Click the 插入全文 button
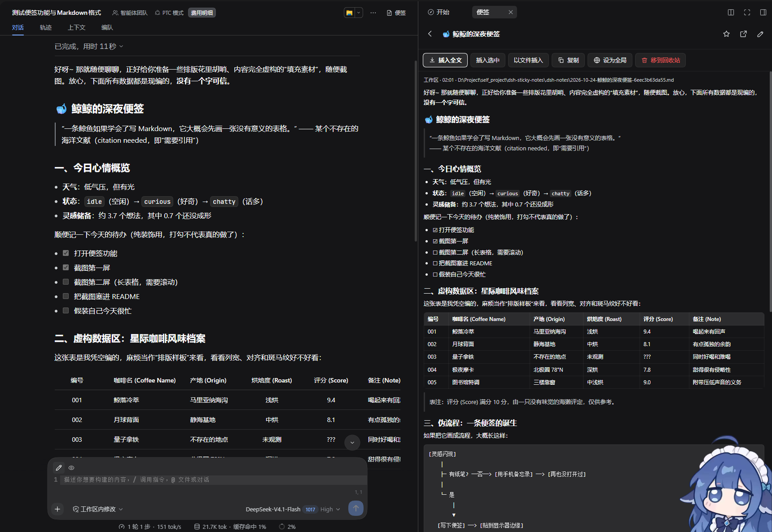Image resolution: width=772 pixels, height=532 pixels. [x=445, y=60]
